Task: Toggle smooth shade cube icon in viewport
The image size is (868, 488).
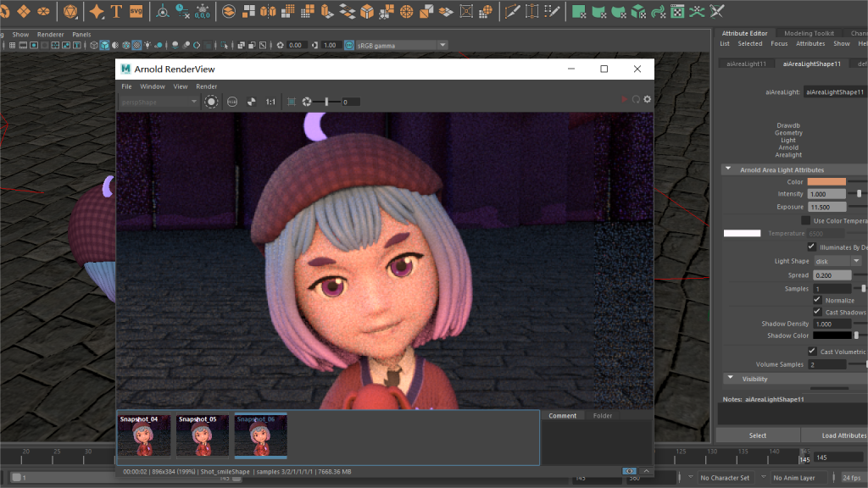Action: pyautogui.click(x=104, y=46)
